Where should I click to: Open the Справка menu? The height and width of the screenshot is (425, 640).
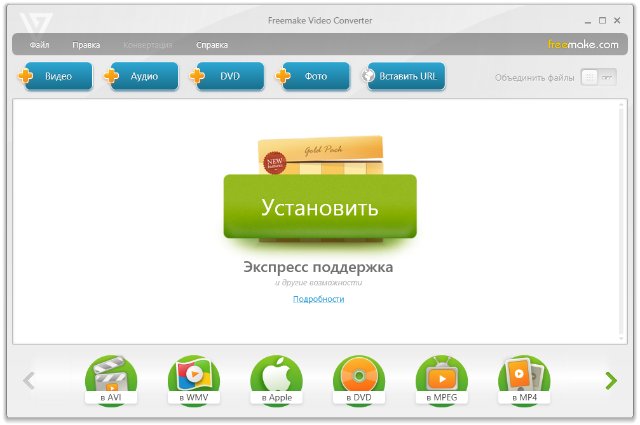212,45
